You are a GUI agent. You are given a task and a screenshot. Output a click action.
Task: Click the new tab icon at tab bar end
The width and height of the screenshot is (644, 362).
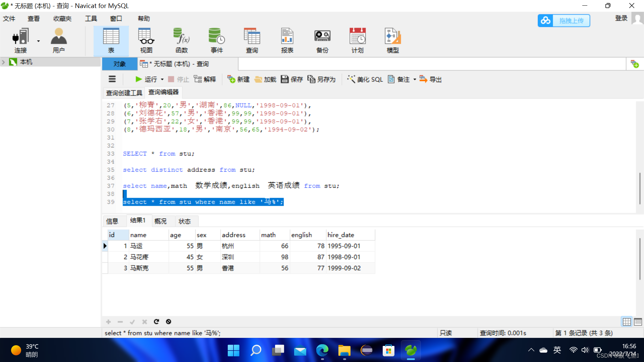pyautogui.click(x=635, y=64)
